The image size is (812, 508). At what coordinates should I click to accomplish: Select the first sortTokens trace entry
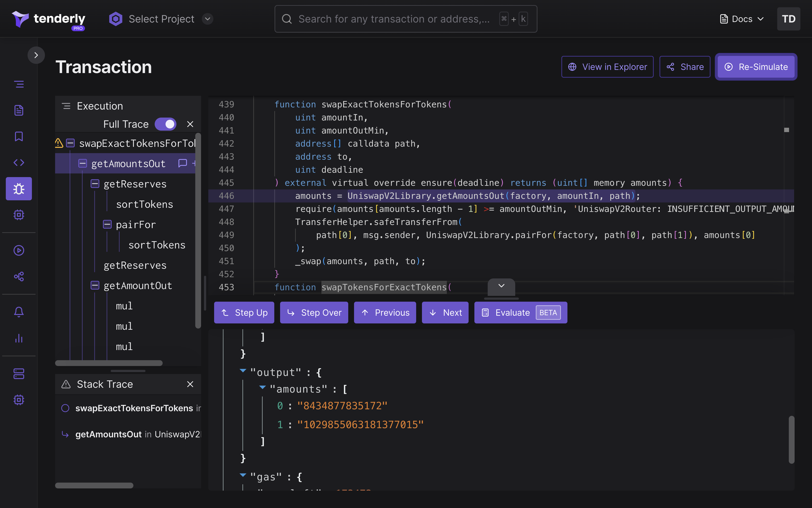tap(145, 204)
